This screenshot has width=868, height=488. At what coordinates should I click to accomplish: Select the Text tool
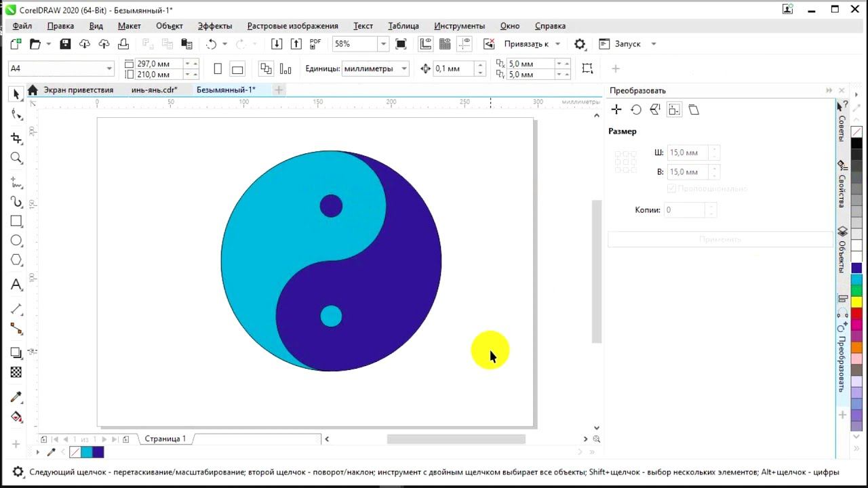[16, 285]
